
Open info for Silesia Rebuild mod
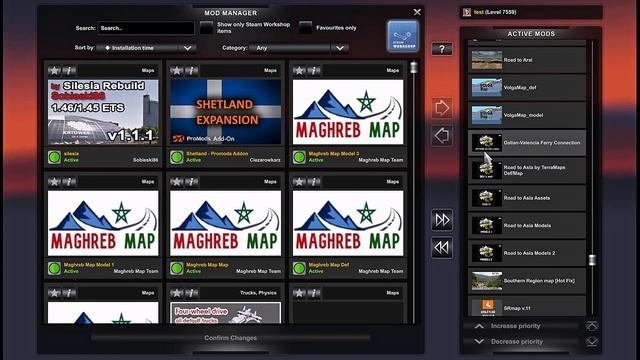69,71
